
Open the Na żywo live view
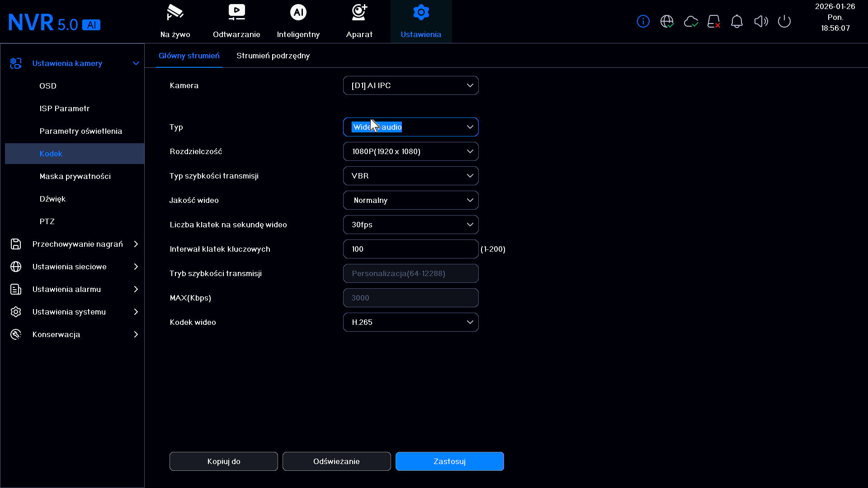[175, 21]
